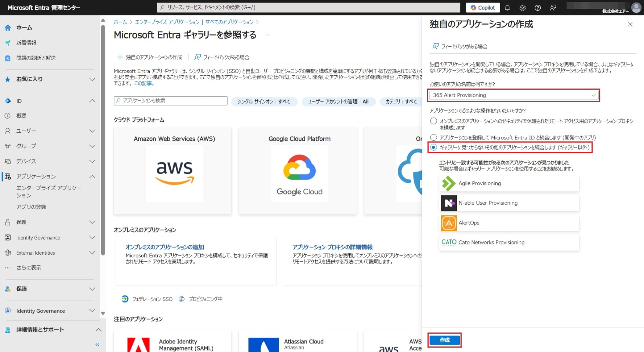The height and width of the screenshot is (352, 644).
Task: Open the オンプレミスのアプリケーションの追加 link
Action: point(164,247)
